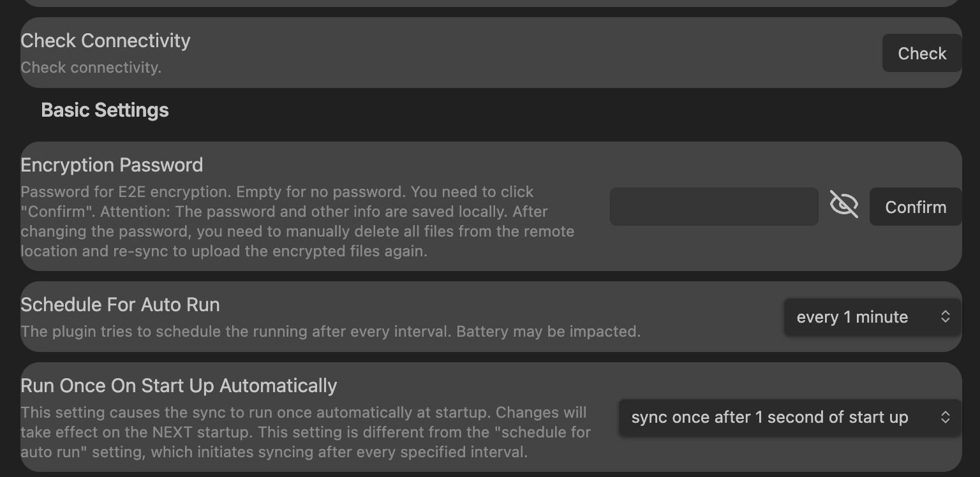
Task: Run connectivity check
Action: [921, 53]
